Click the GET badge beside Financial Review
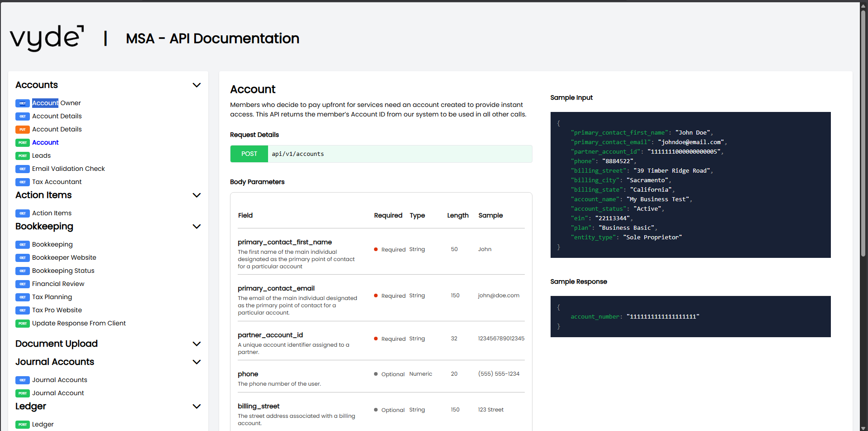This screenshot has width=868, height=431. [23, 284]
